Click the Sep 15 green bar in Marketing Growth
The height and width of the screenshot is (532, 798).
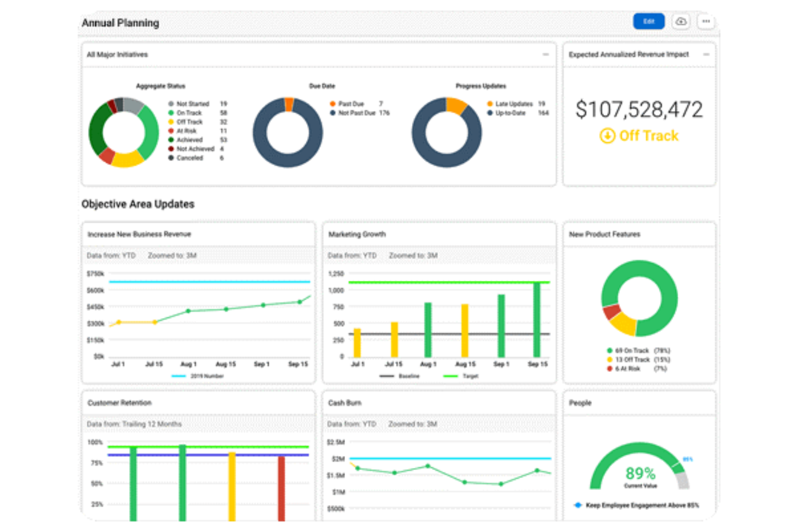coord(536,320)
